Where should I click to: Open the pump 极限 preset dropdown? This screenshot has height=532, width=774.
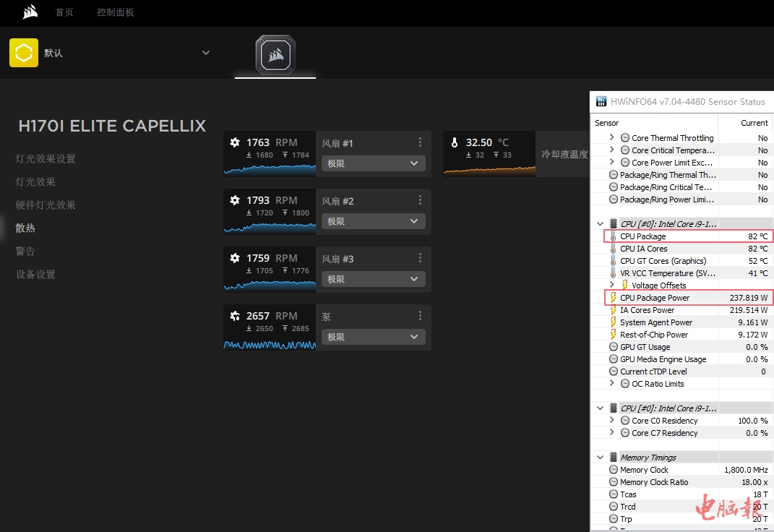point(373,338)
